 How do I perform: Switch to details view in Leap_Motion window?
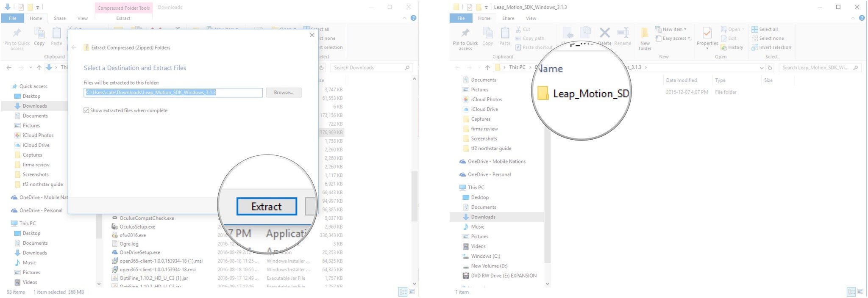point(851,292)
